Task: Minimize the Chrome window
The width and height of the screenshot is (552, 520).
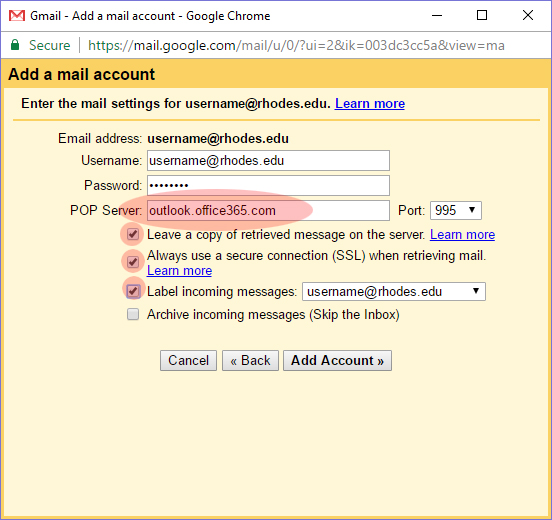Action: pyautogui.click(x=437, y=15)
